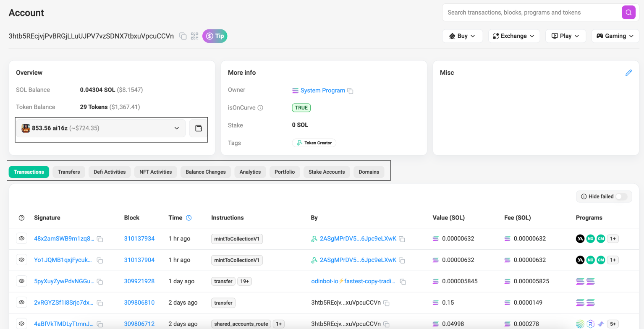Click the search transactions, blocks, programs field
The height and width of the screenshot is (329, 644).
pos(532,13)
